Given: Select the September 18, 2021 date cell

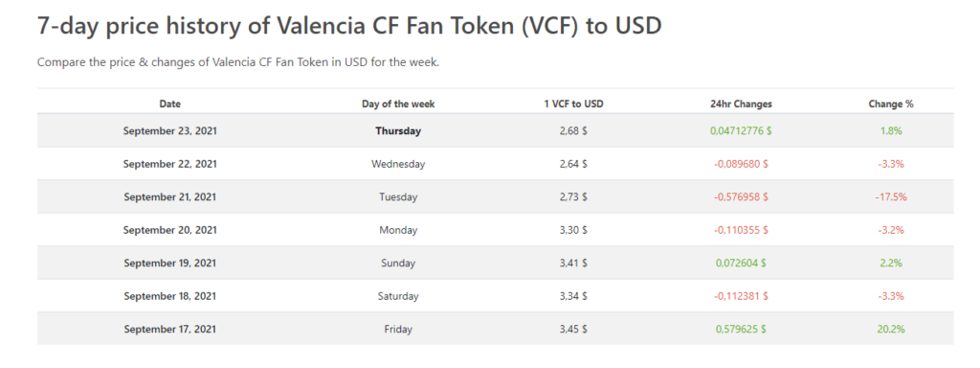Looking at the screenshot, I should pos(170,296).
